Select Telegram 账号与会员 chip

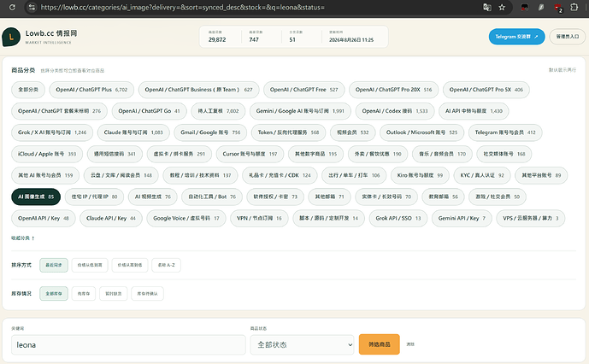(505, 132)
